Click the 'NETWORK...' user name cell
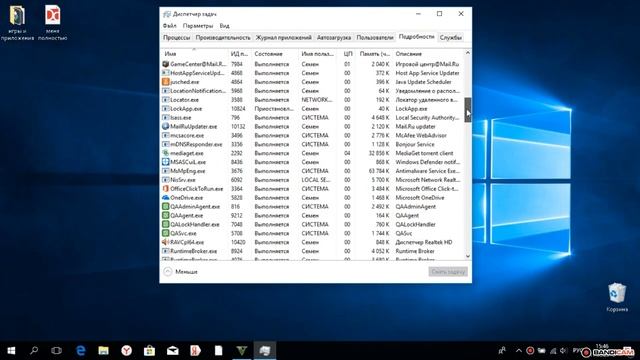The image size is (640, 360). [x=317, y=100]
